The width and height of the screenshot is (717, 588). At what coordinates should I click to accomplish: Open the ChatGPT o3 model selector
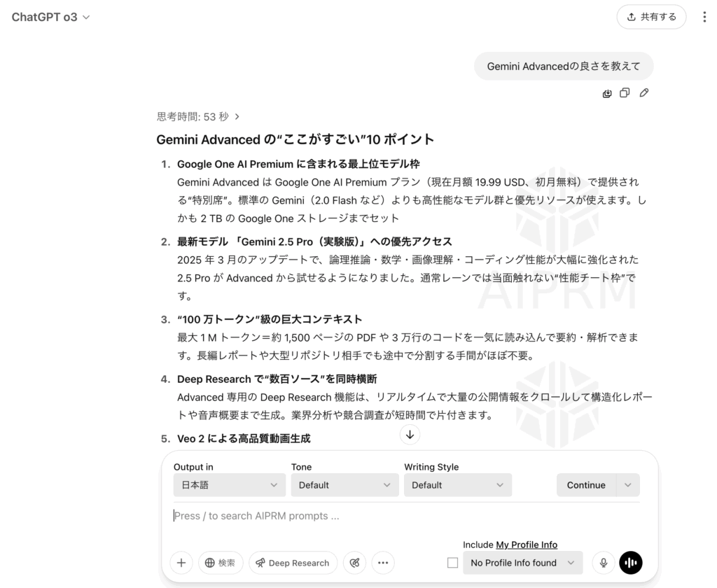pos(50,17)
